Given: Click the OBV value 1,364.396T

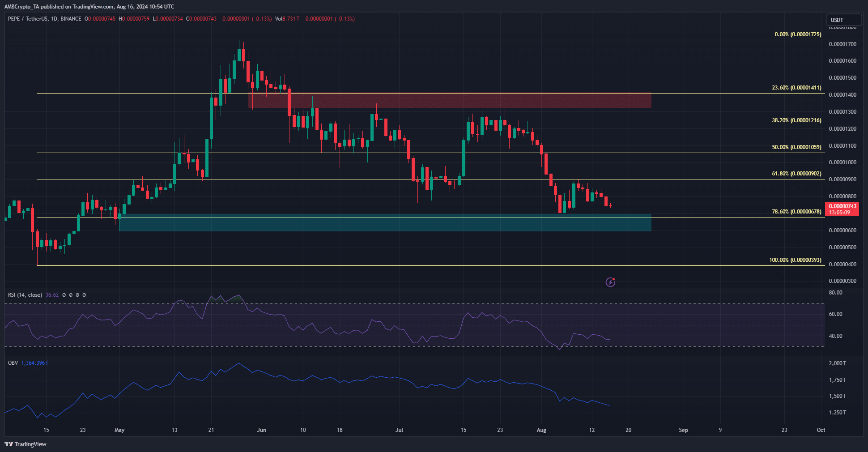Looking at the screenshot, I should pyautogui.click(x=35, y=363).
